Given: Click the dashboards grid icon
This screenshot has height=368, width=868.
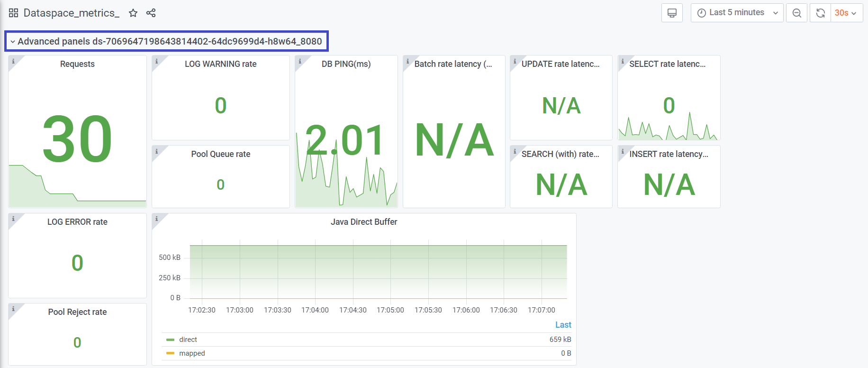Looking at the screenshot, I should coord(13,13).
